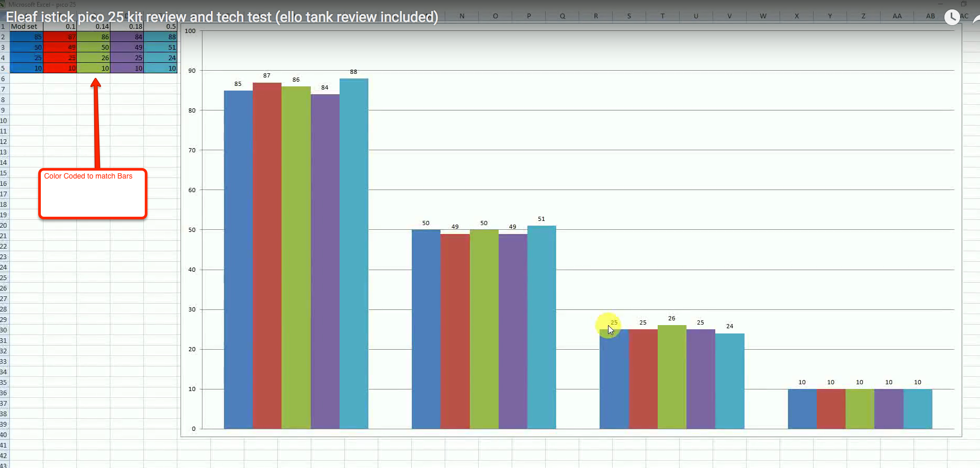Viewport: 980px width, 468px height.
Task: Open the video title link
Action: click(222, 17)
